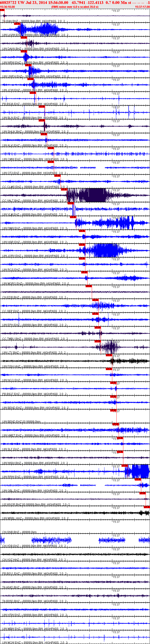Select the CN VGZ HHZ station label
150x644 pixels.
34,560
